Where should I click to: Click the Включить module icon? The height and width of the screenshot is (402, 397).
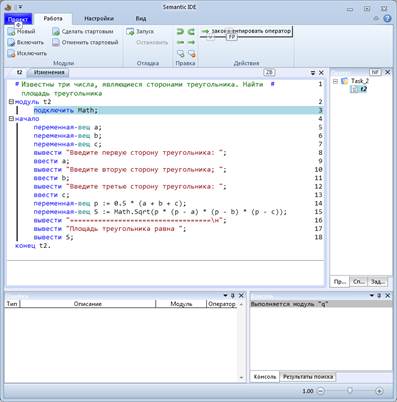[11, 42]
